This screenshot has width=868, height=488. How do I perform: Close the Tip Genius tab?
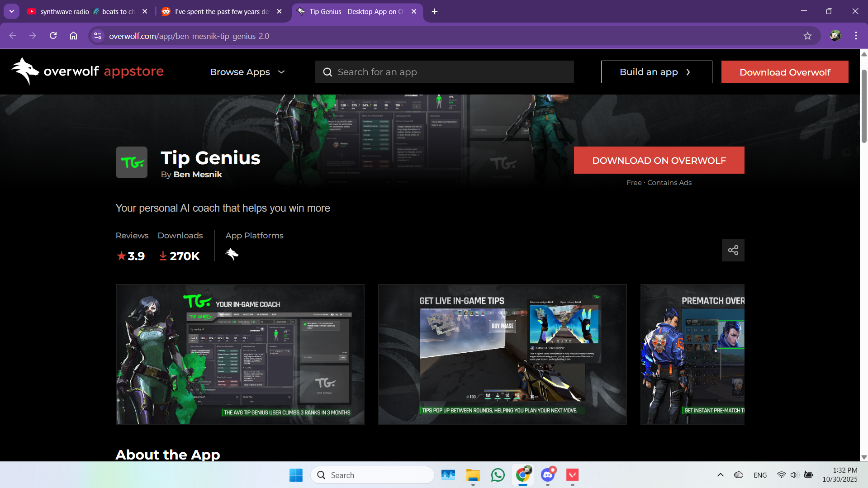click(x=414, y=11)
